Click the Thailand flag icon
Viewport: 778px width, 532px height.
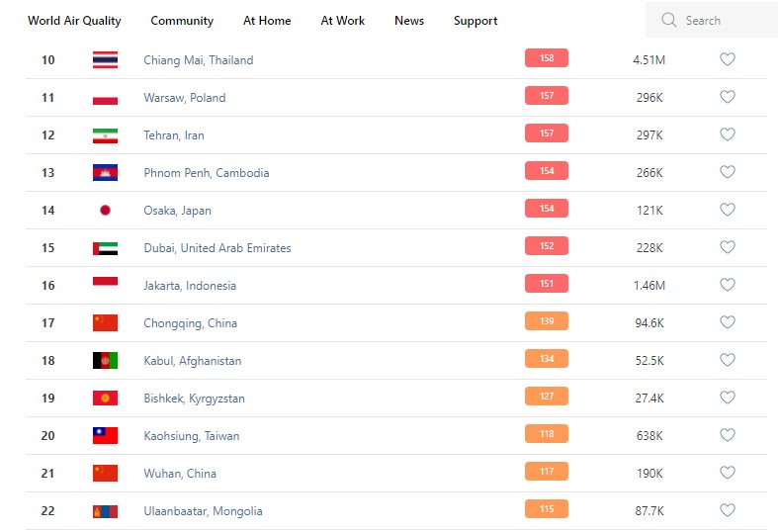tap(105, 60)
